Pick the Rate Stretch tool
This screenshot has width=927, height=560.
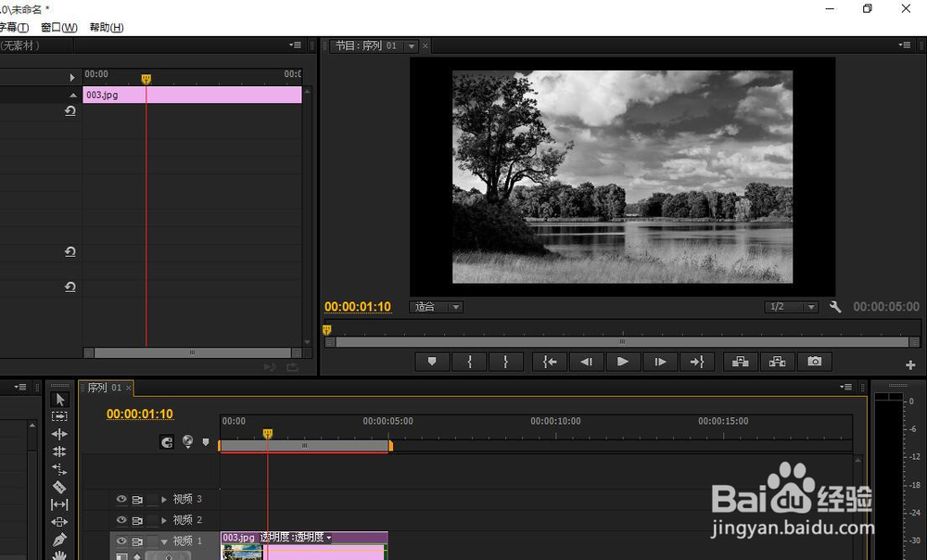[59, 469]
